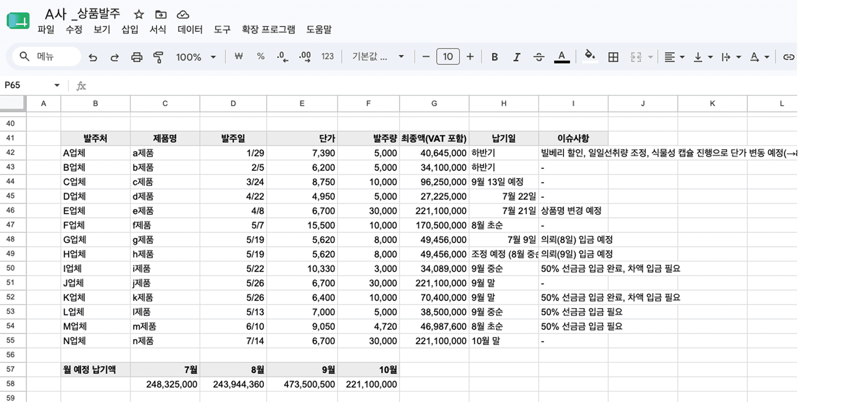Select the paint format roller icon
The image size is (868, 402).
(158, 57)
